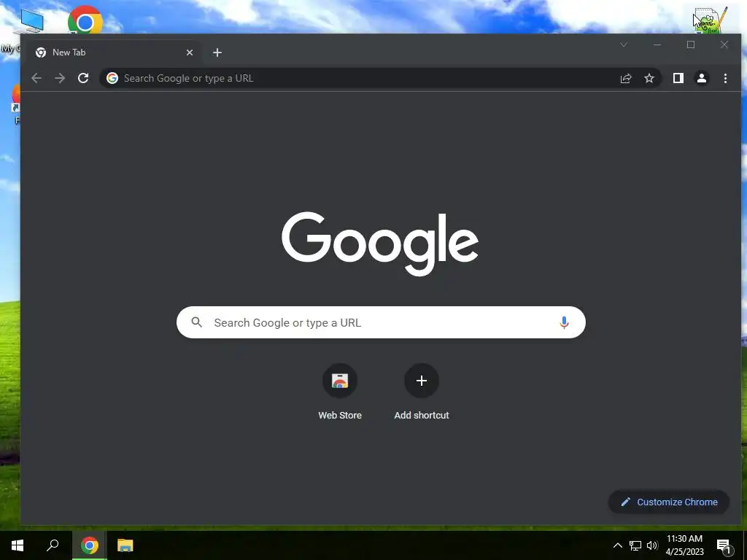Close the New Tab tab
This screenshot has width=747, height=560.
pos(190,52)
